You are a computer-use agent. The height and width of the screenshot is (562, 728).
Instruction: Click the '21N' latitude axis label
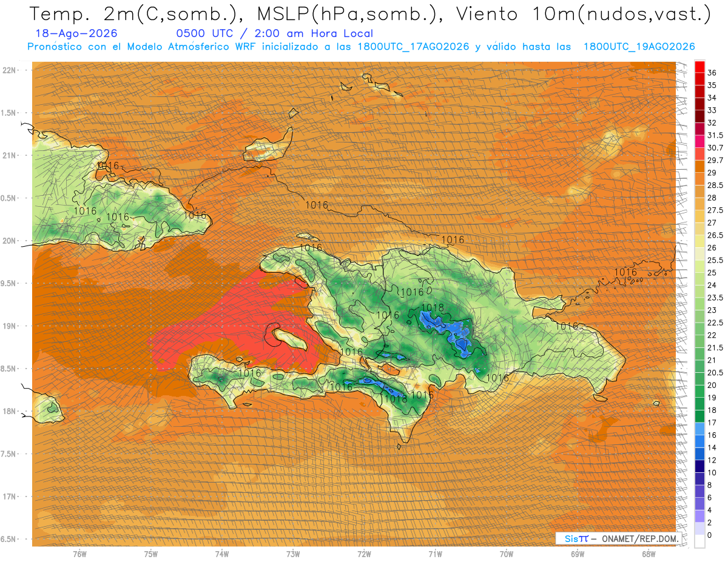[x=10, y=155]
